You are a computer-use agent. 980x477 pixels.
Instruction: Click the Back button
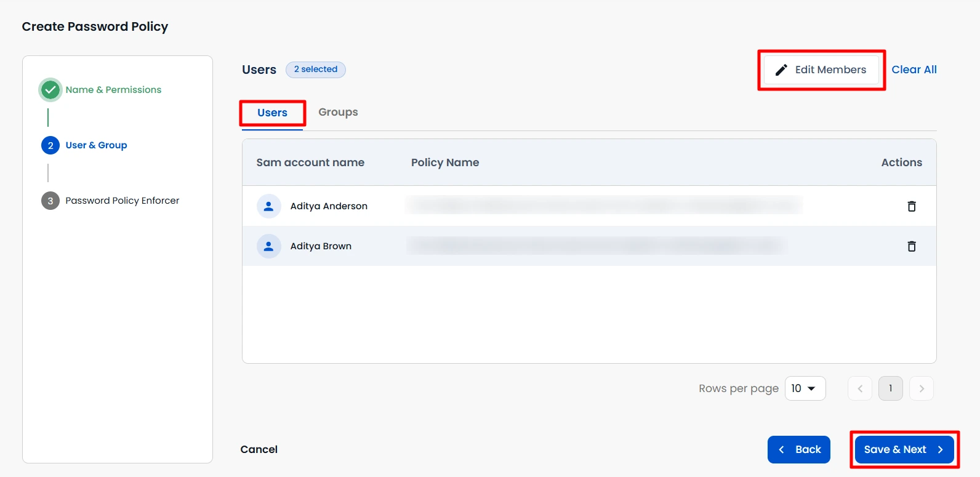(799, 449)
